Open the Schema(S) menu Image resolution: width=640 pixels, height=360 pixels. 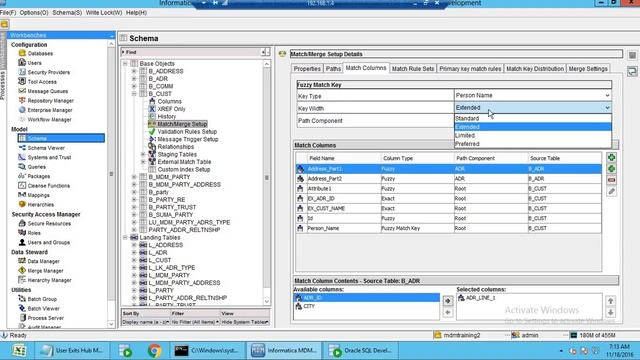(x=67, y=13)
